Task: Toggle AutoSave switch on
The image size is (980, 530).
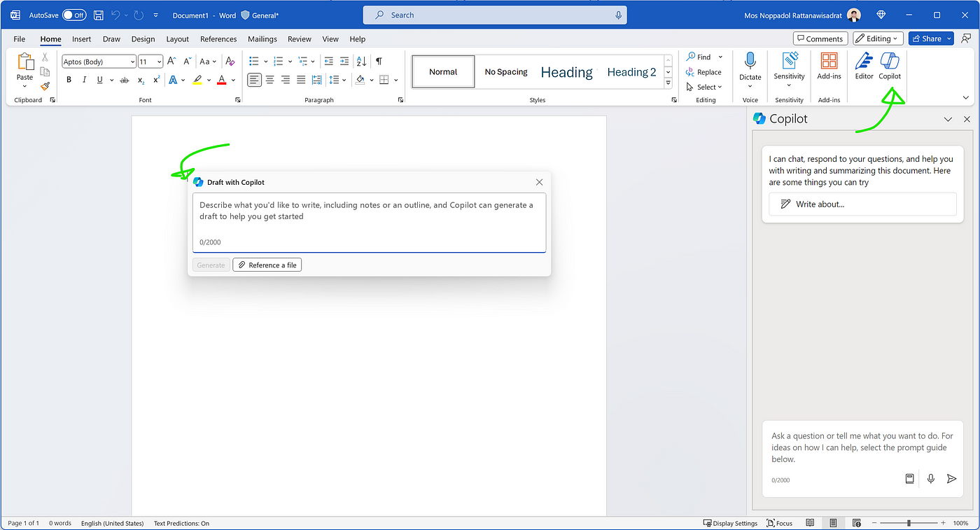Action: tap(73, 15)
